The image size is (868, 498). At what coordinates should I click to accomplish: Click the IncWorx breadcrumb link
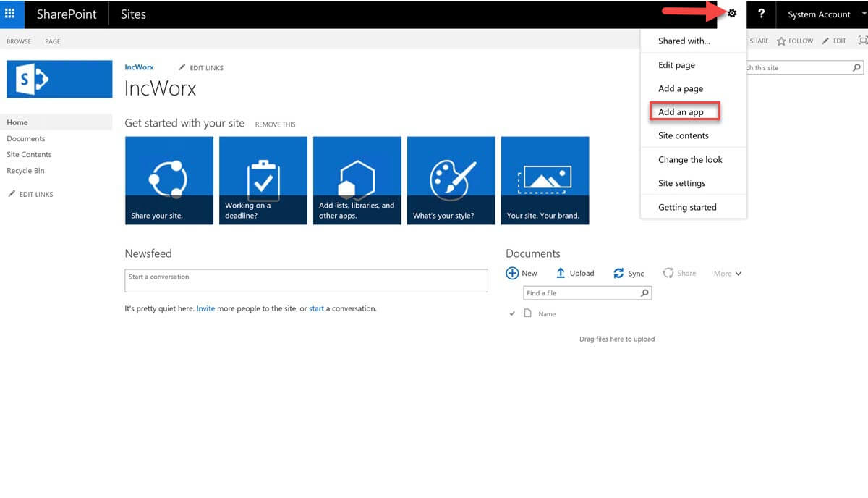coord(139,67)
